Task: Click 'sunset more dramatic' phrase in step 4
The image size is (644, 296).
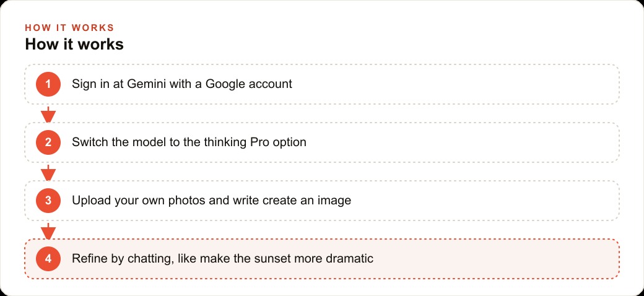Action: point(314,259)
